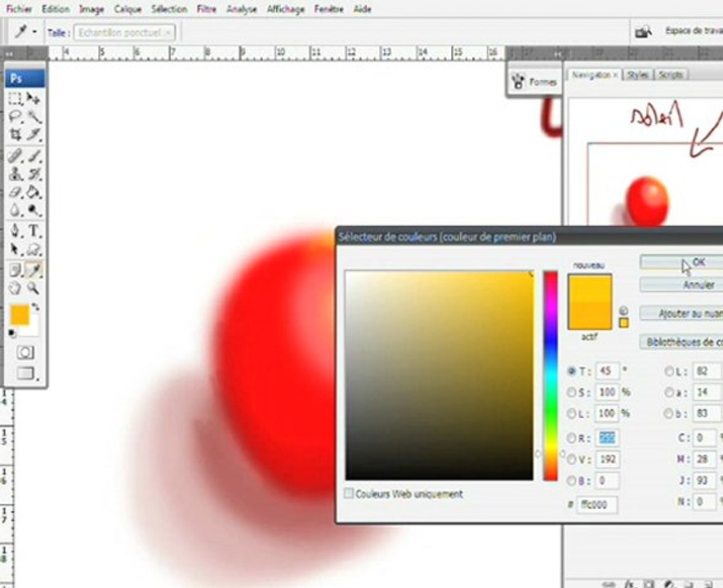The image size is (723, 588).
Task: Select the Healing Brush tool
Action: tap(15, 156)
